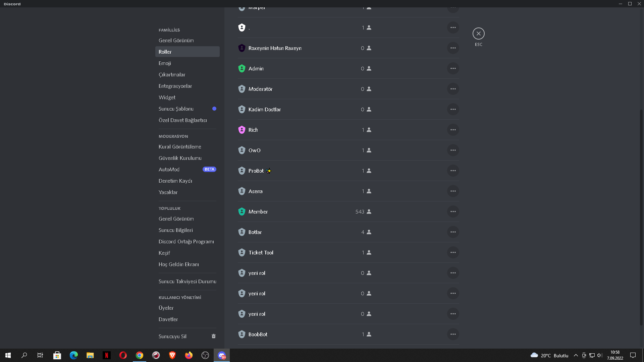Open more options for Ticket Tool role
This screenshot has width=644, height=362.
(x=453, y=252)
